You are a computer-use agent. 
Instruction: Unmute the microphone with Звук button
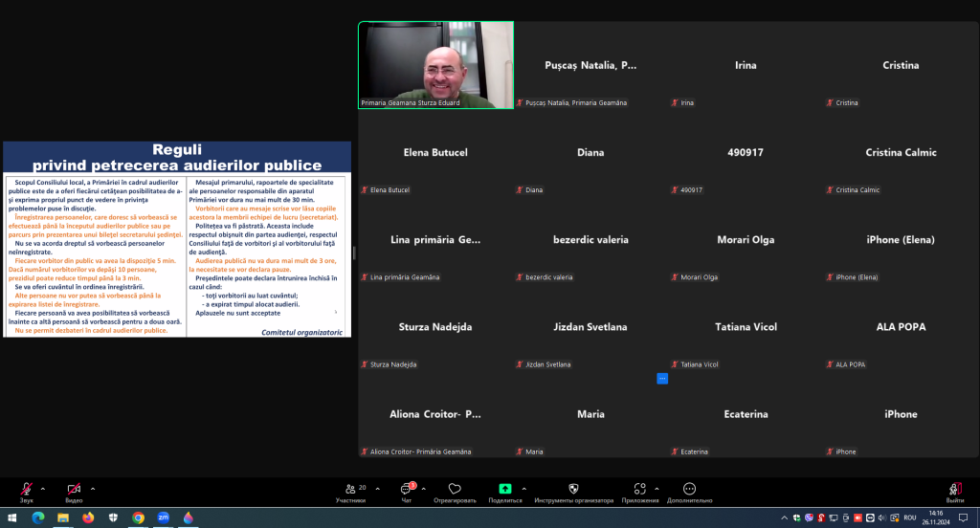tap(26, 492)
